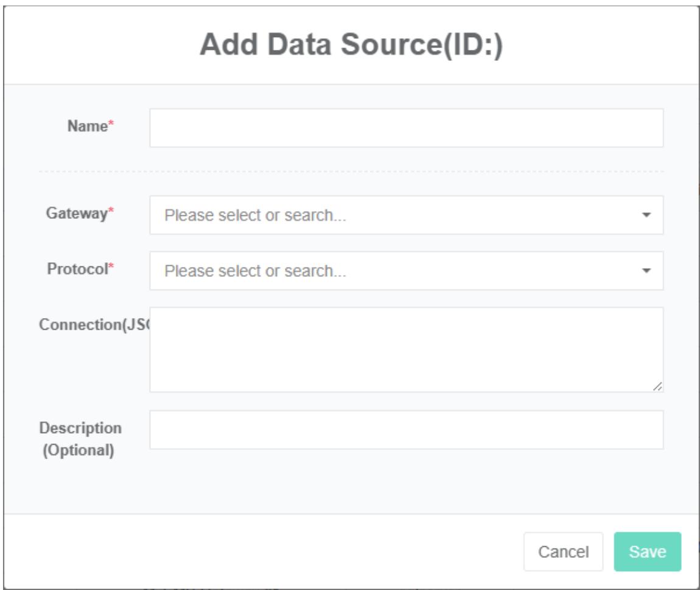Click the Description optional input field
Screen dimensions: 700x590
(406, 429)
